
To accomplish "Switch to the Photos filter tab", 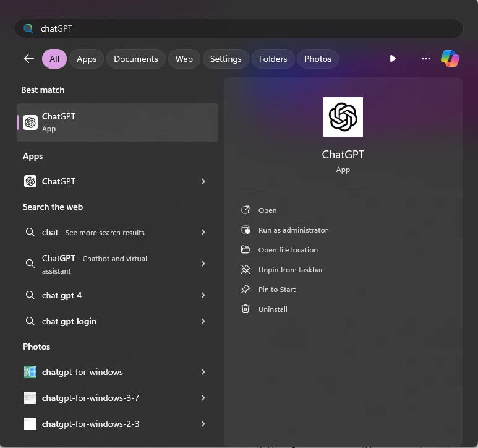I will [x=318, y=59].
